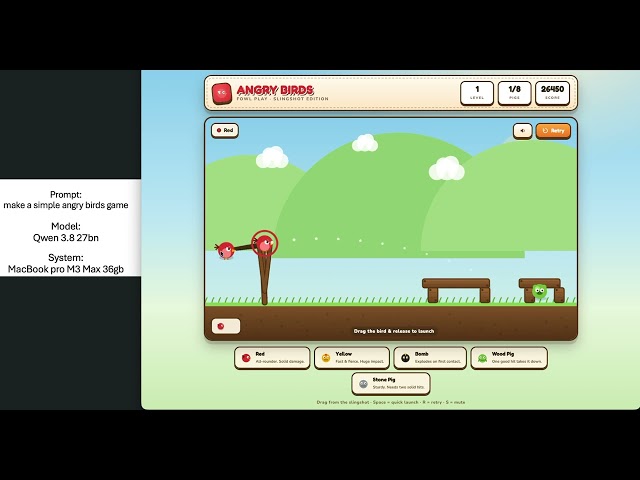Click the launched red bird in flight
This screenshot has width=640, height=480.
coord(225,250)
